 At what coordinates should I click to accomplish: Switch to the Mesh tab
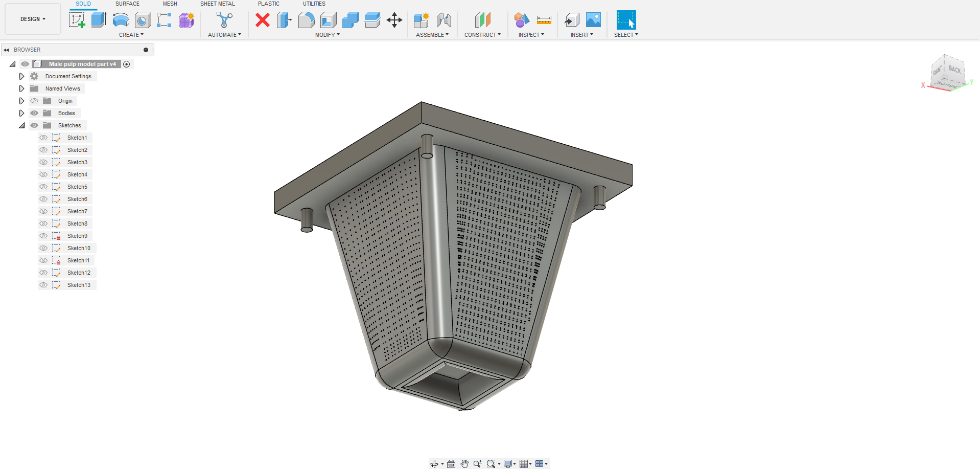(x=170, y=4)
